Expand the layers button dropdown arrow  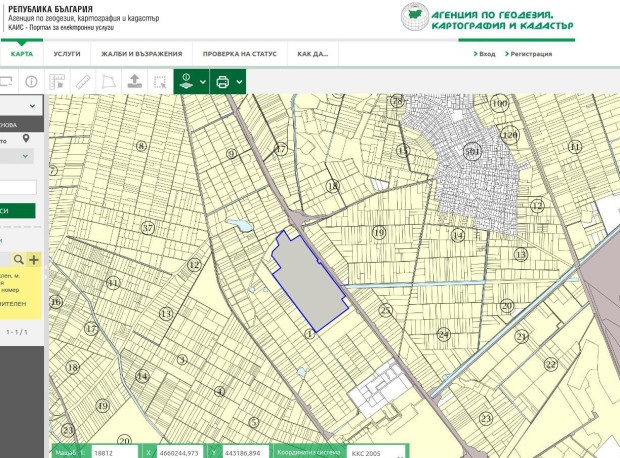(202, 82)
